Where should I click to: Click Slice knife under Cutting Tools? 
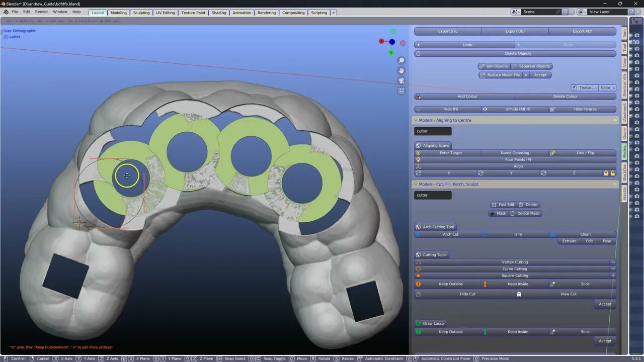[582, 284]
